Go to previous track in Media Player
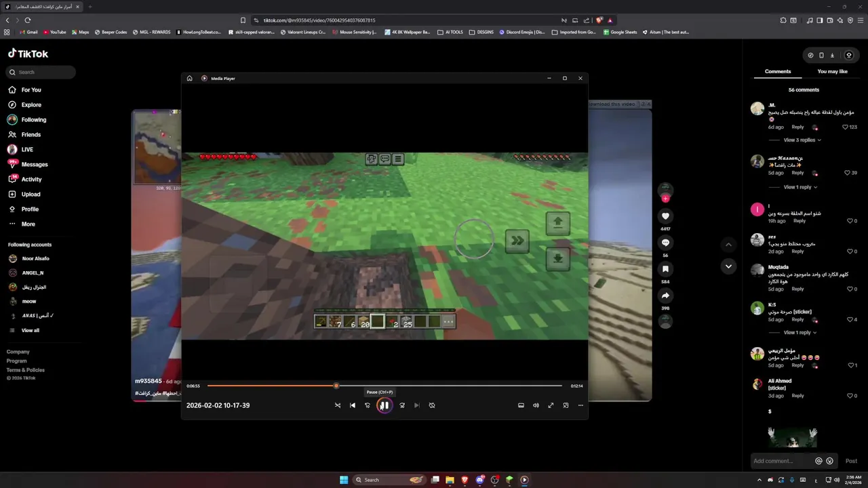The width and height of the screenshot is (868, 488). click(353, 405)
